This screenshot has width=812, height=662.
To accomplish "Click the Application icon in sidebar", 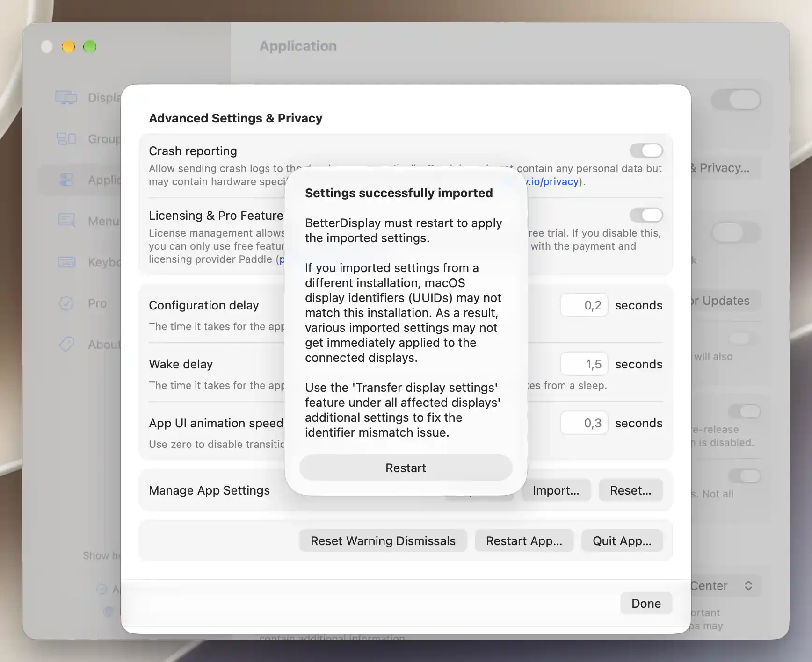I will pyautogui.click(x=66, y=180).
